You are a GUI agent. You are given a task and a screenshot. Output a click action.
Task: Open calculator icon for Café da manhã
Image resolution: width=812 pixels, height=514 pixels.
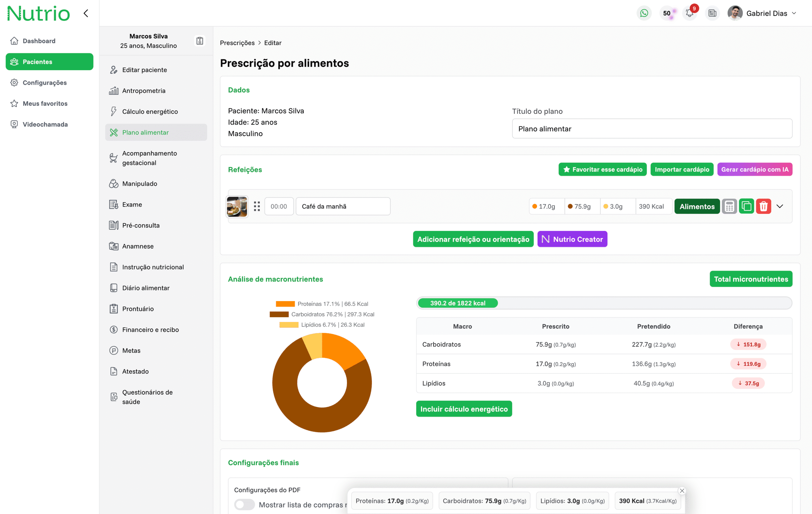(x=729, y=207)
